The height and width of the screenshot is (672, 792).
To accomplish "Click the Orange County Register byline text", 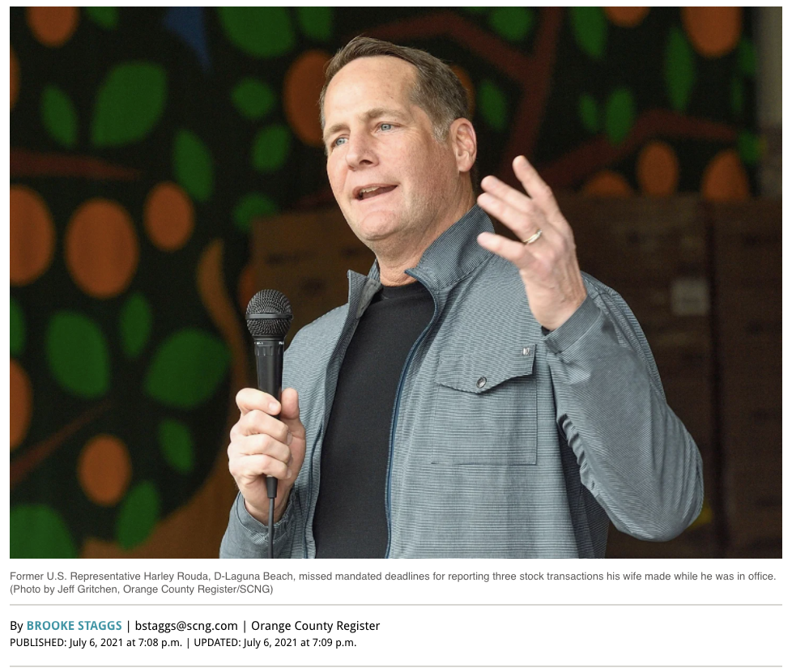I will click(315, 626).
